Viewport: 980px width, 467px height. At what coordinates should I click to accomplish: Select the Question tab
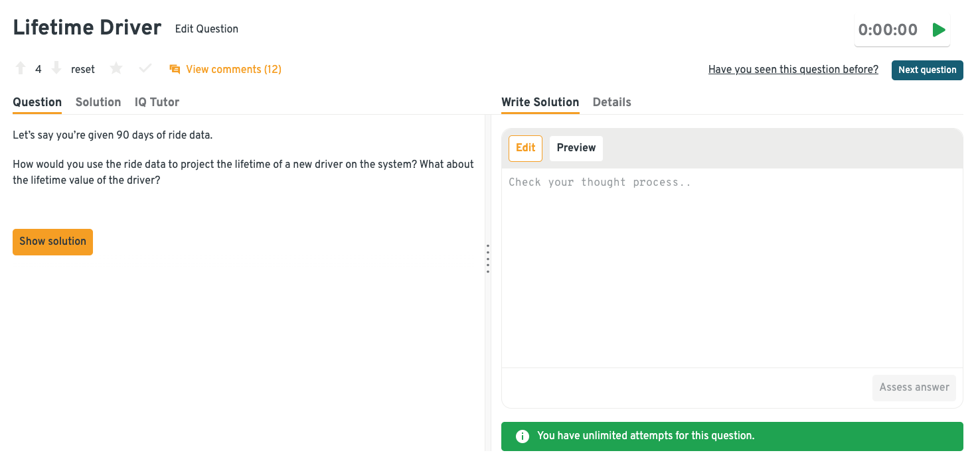[37, 102]
